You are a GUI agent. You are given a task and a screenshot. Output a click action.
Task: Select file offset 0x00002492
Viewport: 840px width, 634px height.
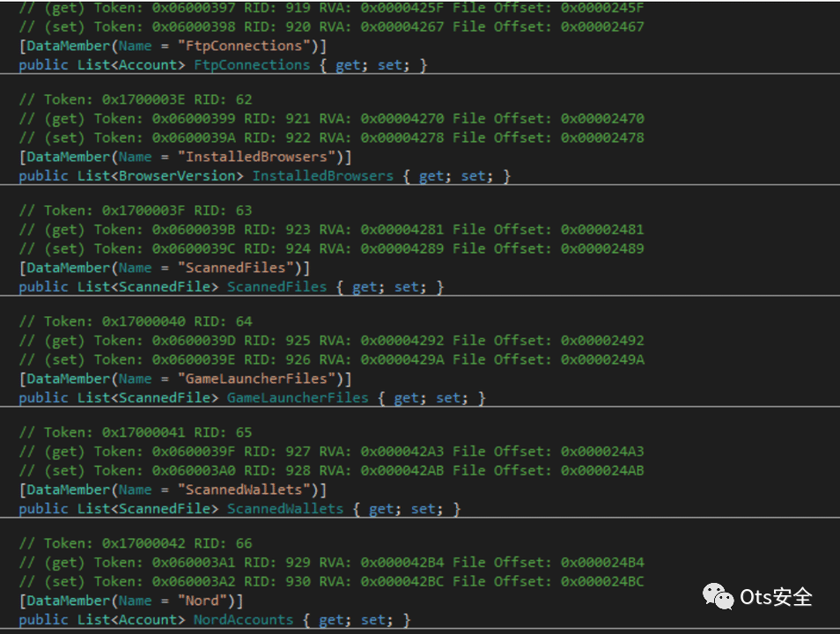coord(602,340)
